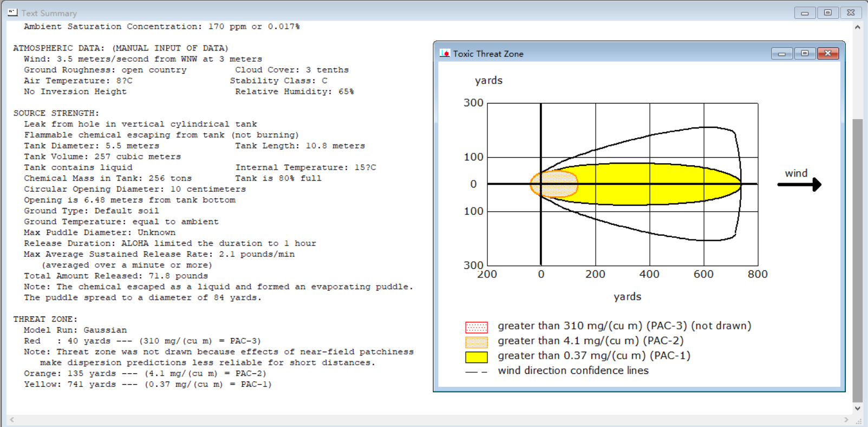Close the Toxic Threat Zone window
Screen dimensions: 868x427
click(x=828, y=53)
